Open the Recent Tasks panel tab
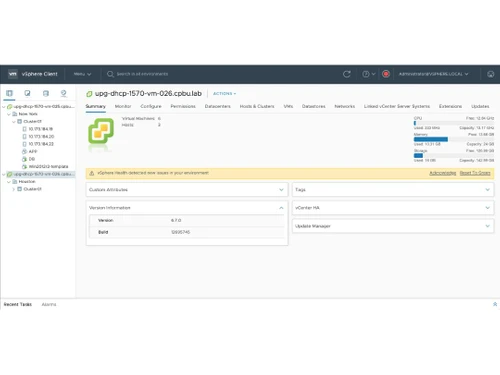Viewport: 500px width, 375px height. [18, 304]
